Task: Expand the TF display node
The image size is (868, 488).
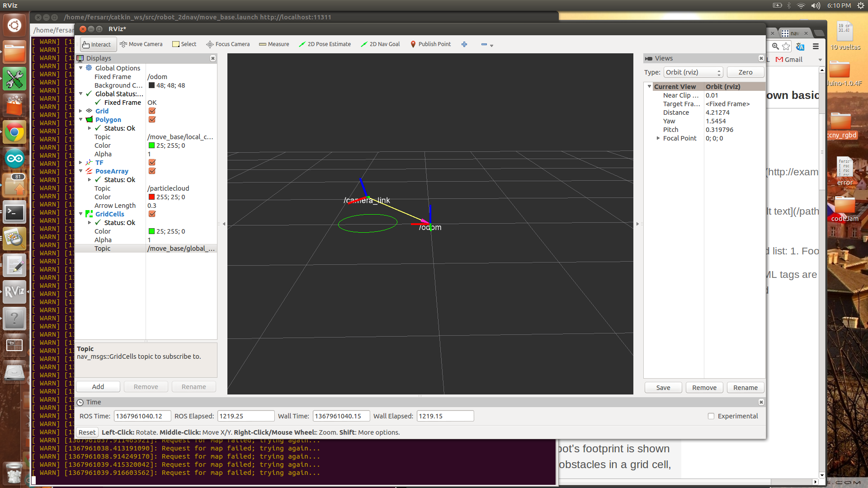Action: (x=81, y=163)
